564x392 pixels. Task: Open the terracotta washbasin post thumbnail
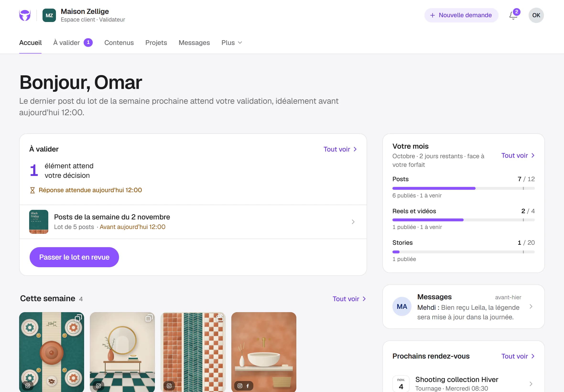point(264,352)
